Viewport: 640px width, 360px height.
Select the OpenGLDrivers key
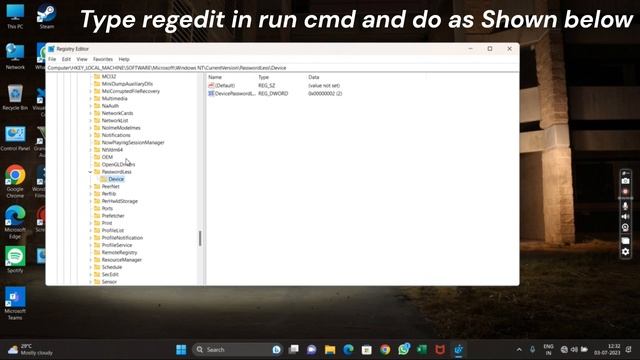point(118,164)
